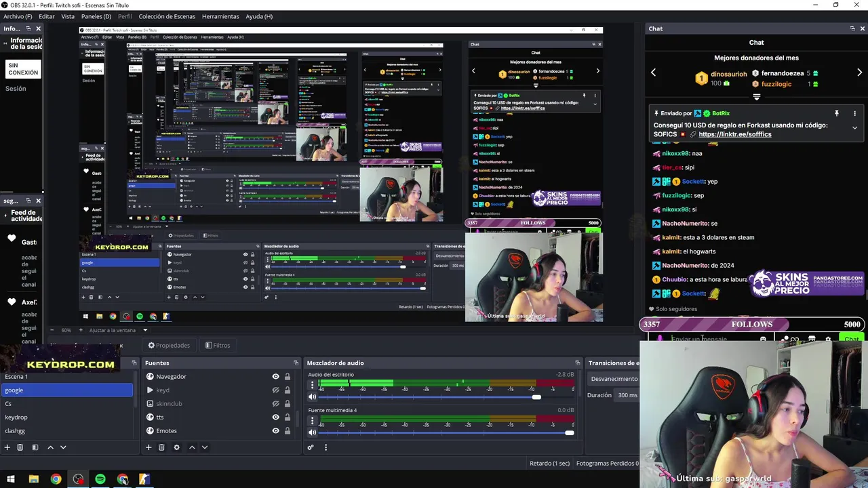Image resolution: width=868 pixels, height=488 pixels.
Task: Open the Windows Start menu
Action: pos(11,479)
